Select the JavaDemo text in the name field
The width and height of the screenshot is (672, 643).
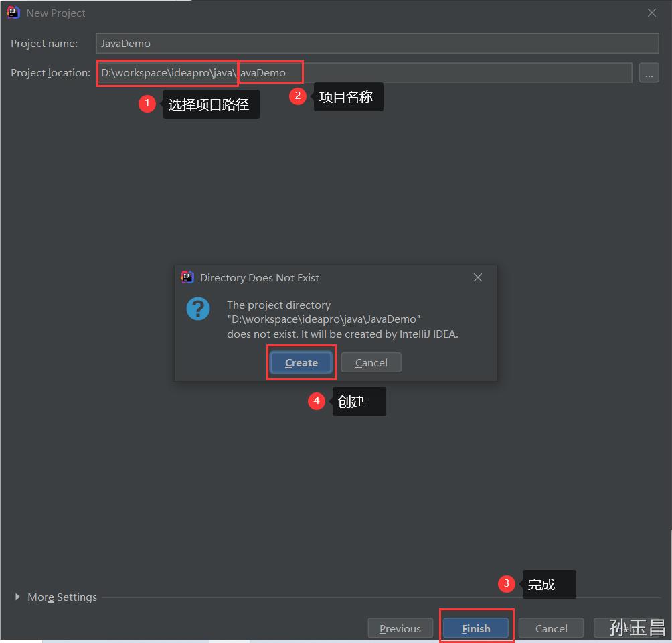tap(125, 43)
